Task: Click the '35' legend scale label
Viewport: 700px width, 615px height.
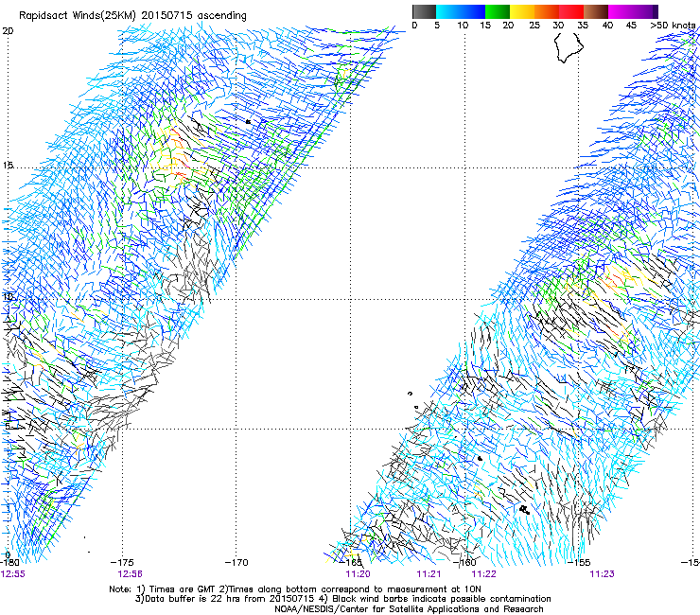Action: (583, 26)
